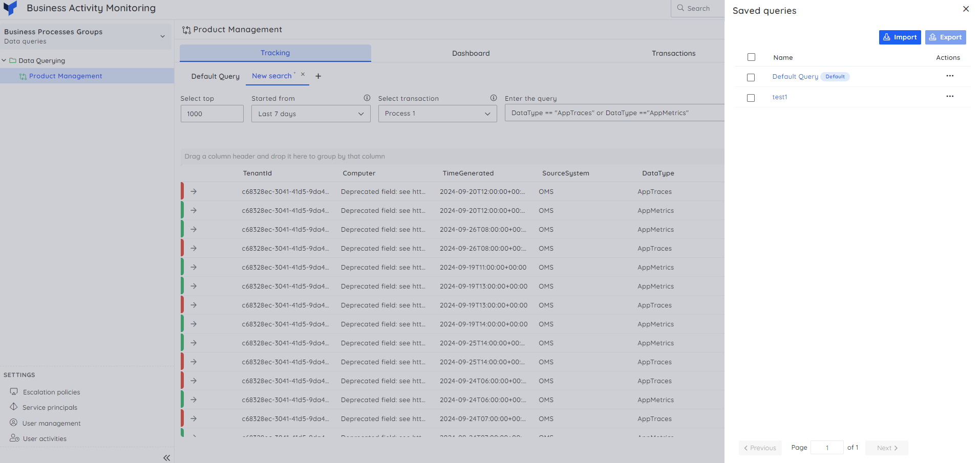Click the Select transaction info icon
This screenshot has height=463, width=980.
point(494,98)
